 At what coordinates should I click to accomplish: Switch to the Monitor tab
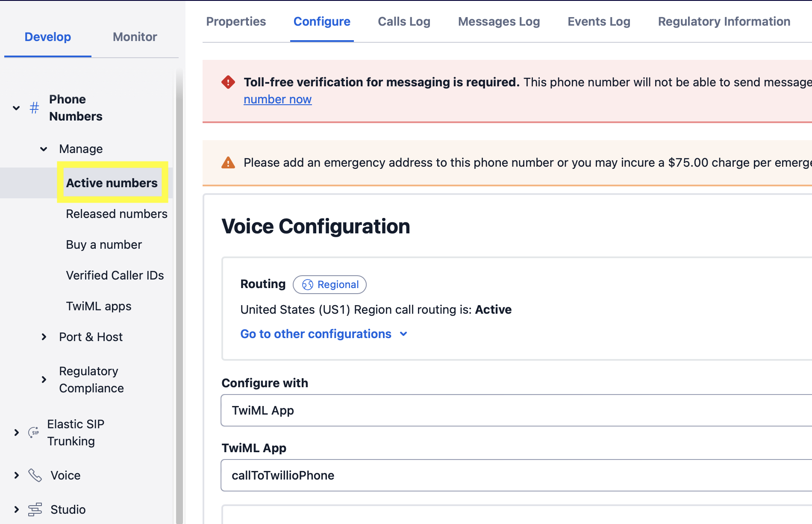click(135, 37)
